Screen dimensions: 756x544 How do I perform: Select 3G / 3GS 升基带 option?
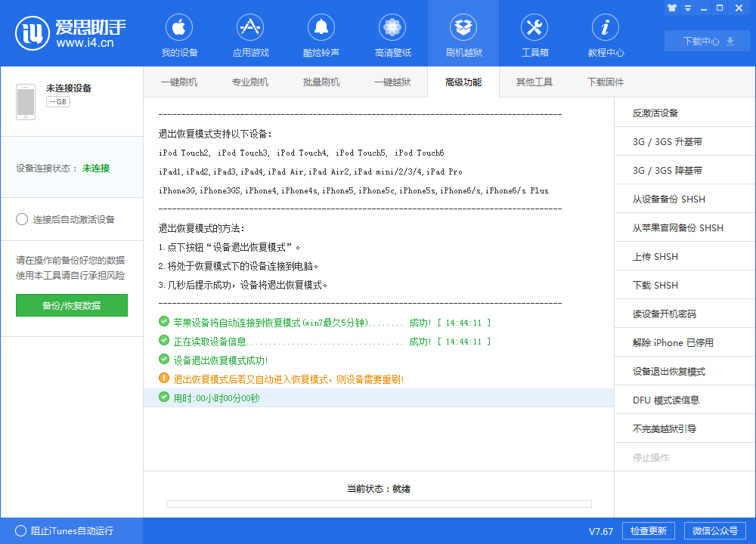[685, 141]
